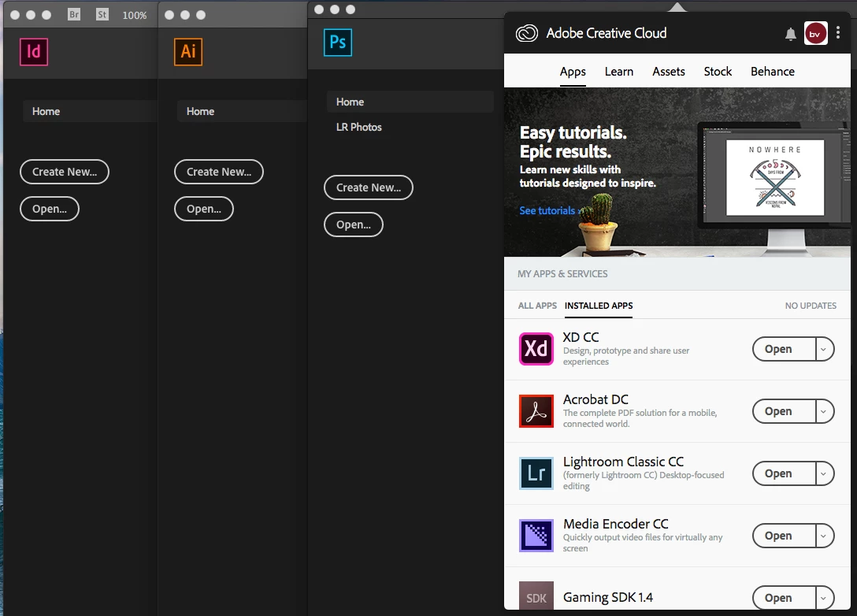Show the ALL APPS list

tap(537, 306)
